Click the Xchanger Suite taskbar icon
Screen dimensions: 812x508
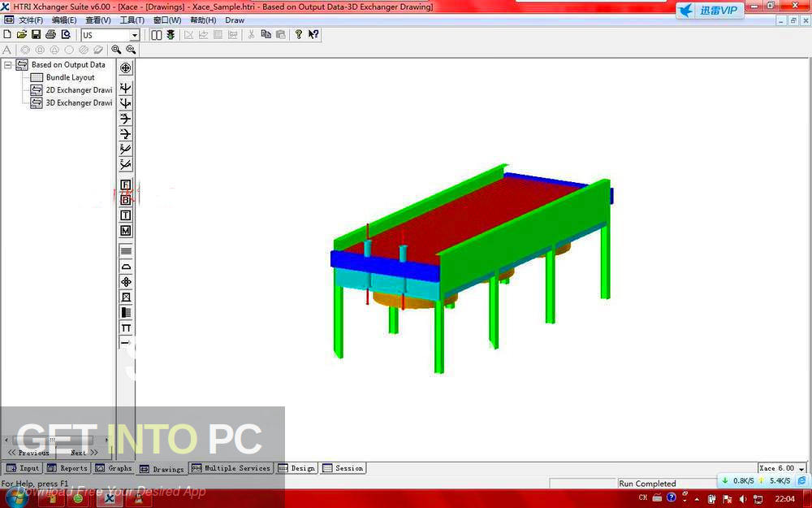tap(110, 499)
